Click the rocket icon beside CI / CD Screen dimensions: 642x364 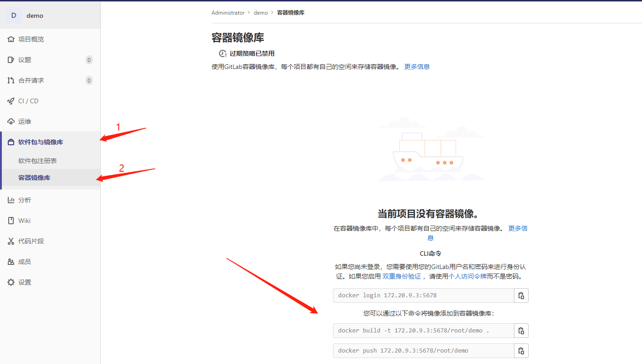(11, 101)
